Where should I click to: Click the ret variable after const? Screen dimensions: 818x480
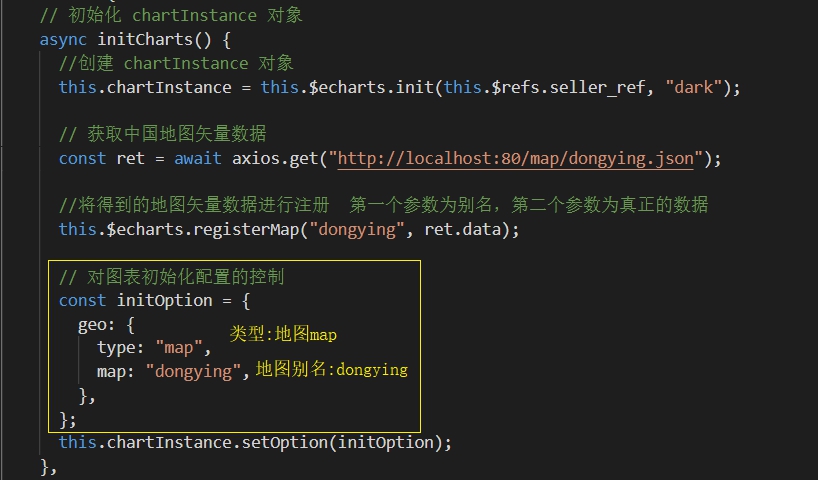point(130,158)
